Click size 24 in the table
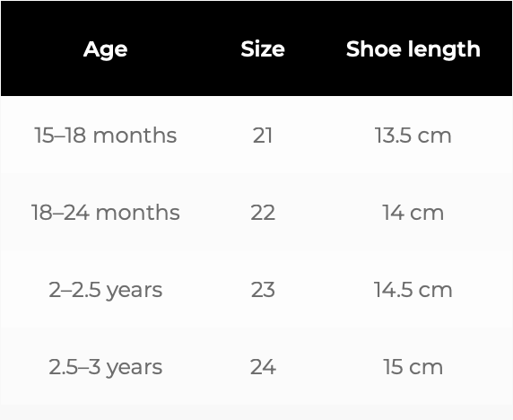 pyautogui.click(x=263, y=367)
